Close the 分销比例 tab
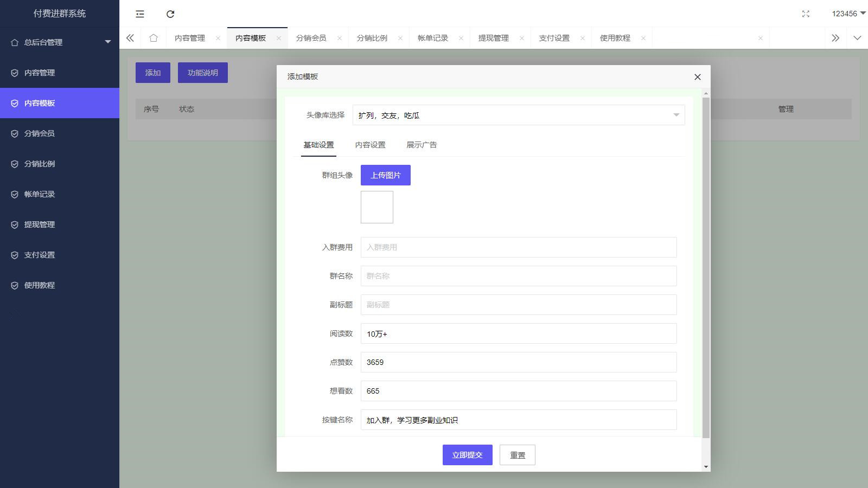This screenshot has width=868, height=488. [x=400, y=38]
